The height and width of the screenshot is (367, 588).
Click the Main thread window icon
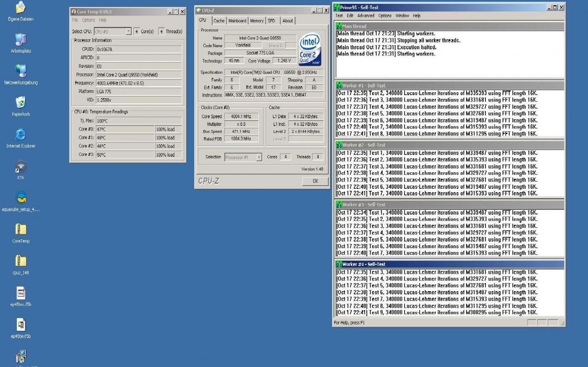tap(339, 26)
